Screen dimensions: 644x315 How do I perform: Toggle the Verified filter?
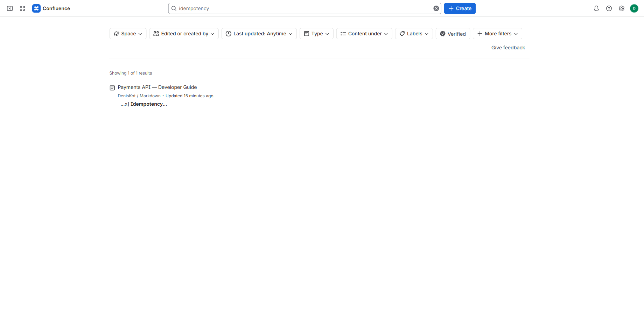click(x=453, y=34)
